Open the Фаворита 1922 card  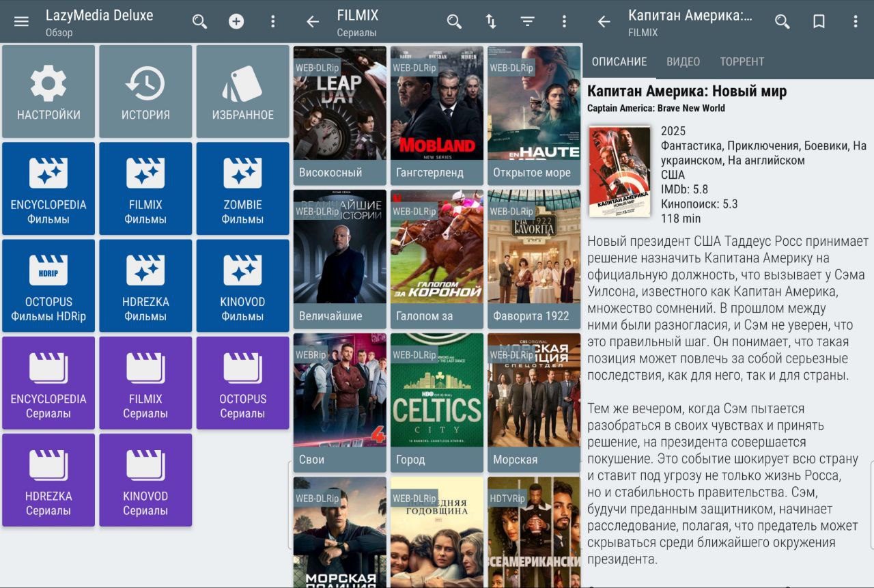point(534,259)
